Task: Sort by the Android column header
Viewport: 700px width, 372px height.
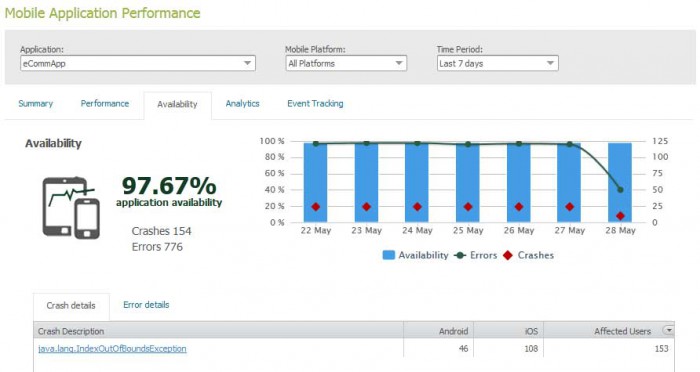Action: tap(438, 331)
